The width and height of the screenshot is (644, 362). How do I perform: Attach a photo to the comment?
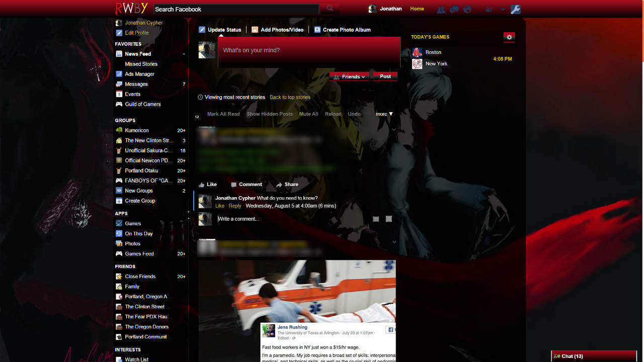(376, 219)
